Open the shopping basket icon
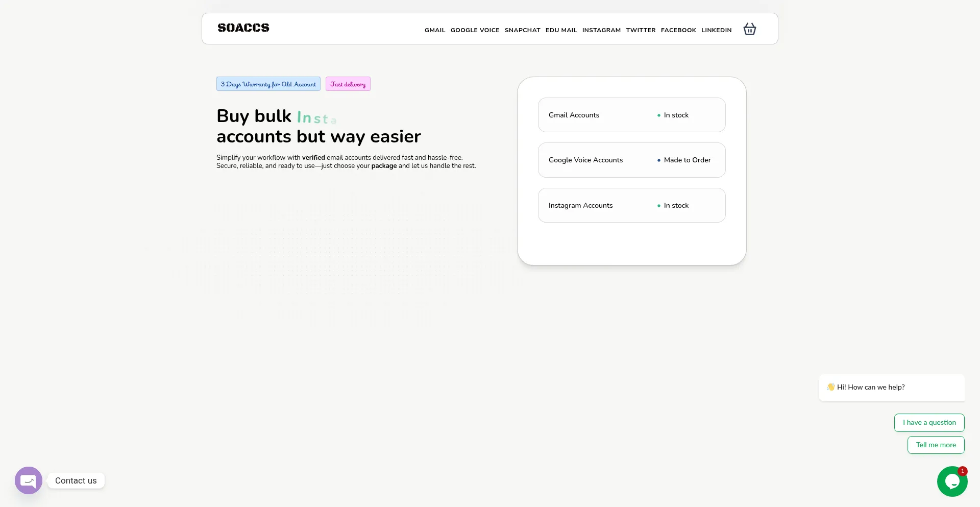Viewport: 980px width, 507px height. (x=749, y=29)
